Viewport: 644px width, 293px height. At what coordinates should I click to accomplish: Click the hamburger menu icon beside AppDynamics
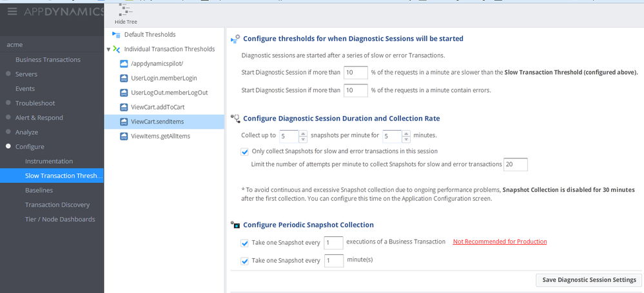[12, 12]
